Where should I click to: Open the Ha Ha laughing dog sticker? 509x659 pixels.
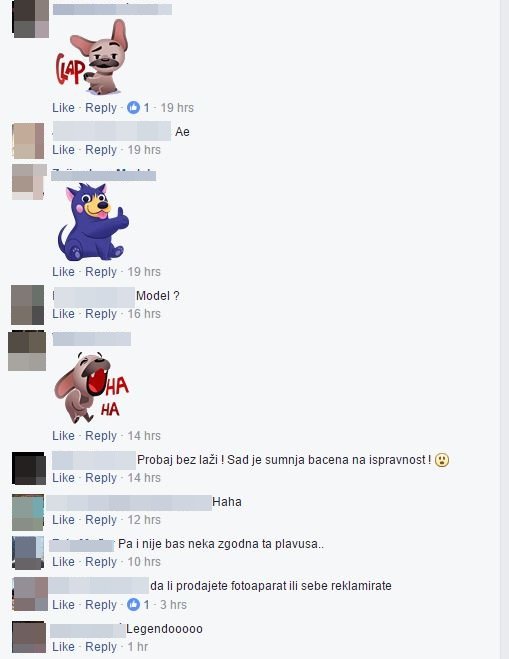click(x=92, y=387)
